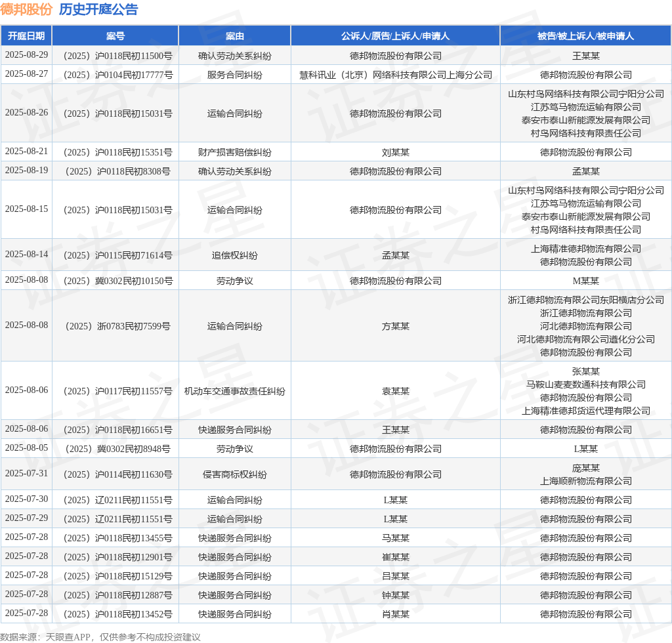Click the 历史开庭公告 heading
Screen dimensions: 672x643
point(98,9)
